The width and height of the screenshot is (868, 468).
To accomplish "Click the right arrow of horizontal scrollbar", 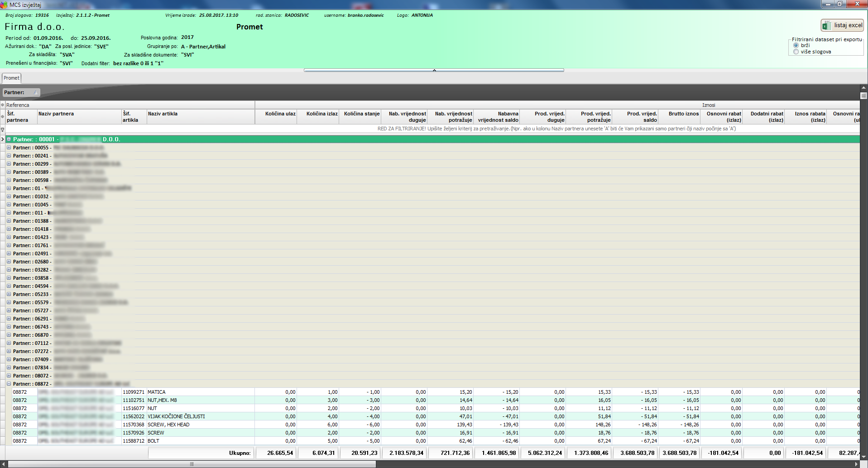I will click(x=856, y=464).
